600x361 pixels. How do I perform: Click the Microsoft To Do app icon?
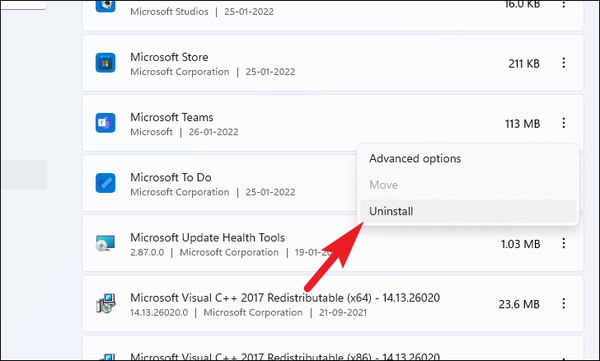(105, 183)
